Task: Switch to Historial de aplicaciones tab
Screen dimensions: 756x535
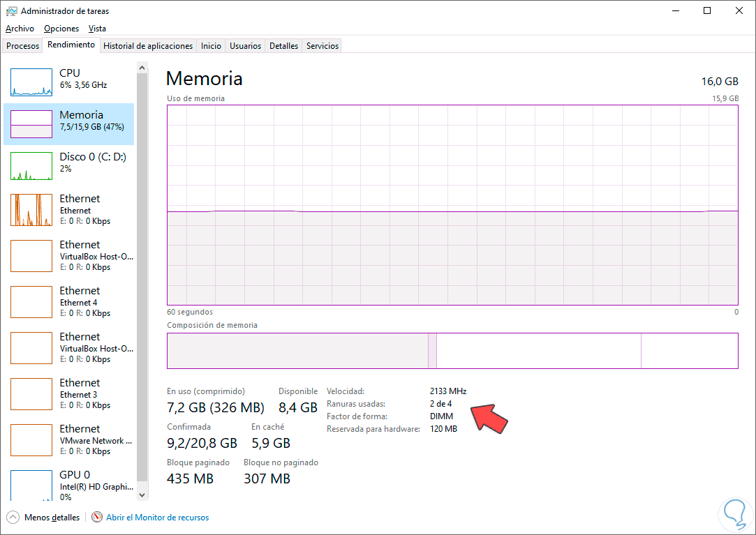Action: [x=148, y=46]
